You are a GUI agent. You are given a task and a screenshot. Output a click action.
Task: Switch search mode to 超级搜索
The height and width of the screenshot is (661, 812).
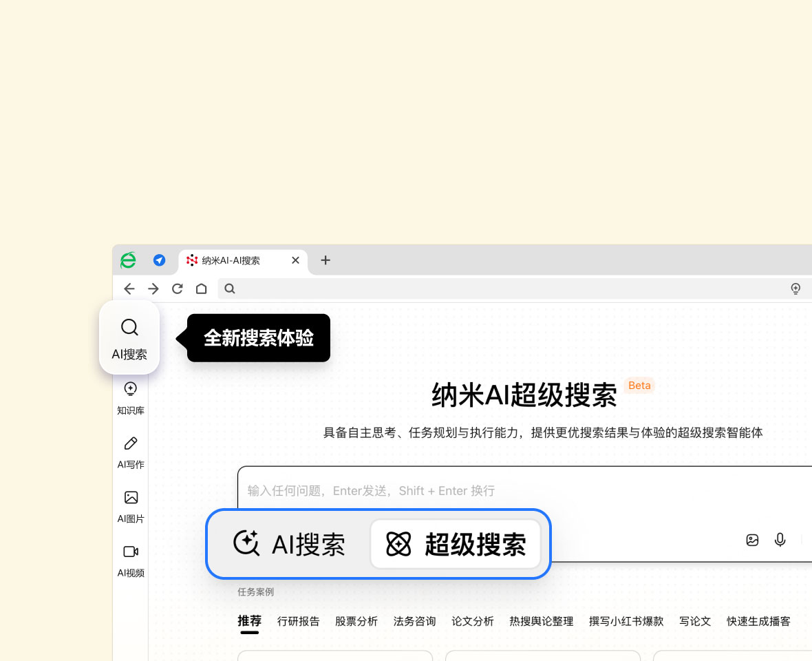tap(456, 544)
